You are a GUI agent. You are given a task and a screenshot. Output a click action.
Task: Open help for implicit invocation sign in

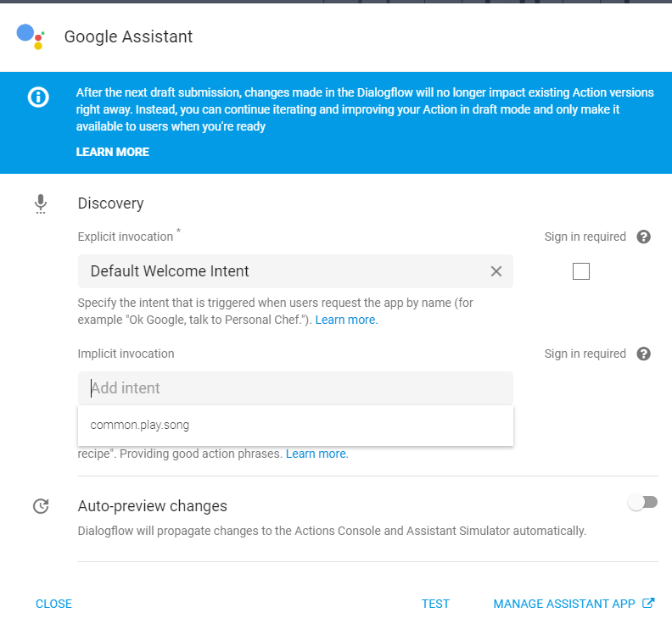[x=643, y=354]
